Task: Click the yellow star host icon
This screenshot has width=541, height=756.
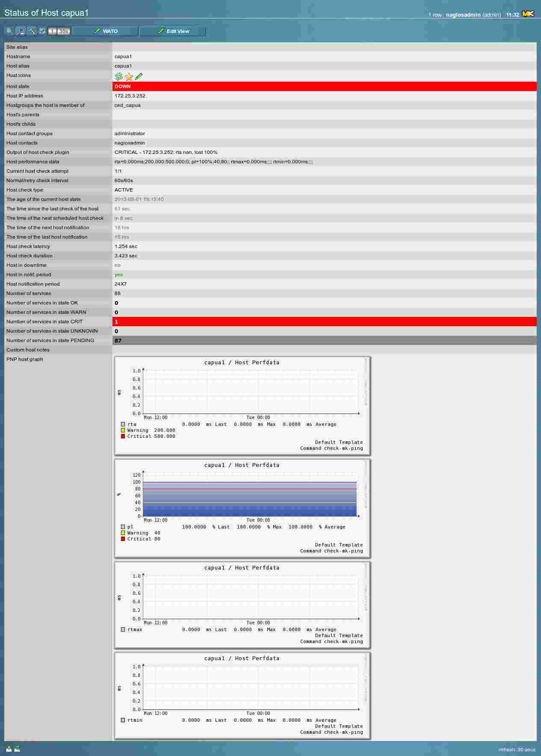Action: click(x=129, y=77)
